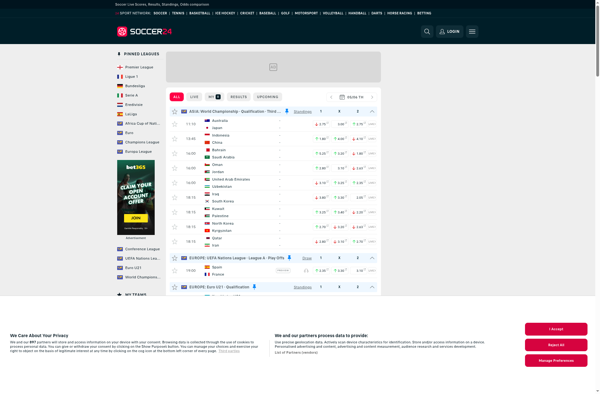Go to CRICKET in sport network bar
This screenshot has width=600, height=394.
pyautogui.click(x=247, y=13)
